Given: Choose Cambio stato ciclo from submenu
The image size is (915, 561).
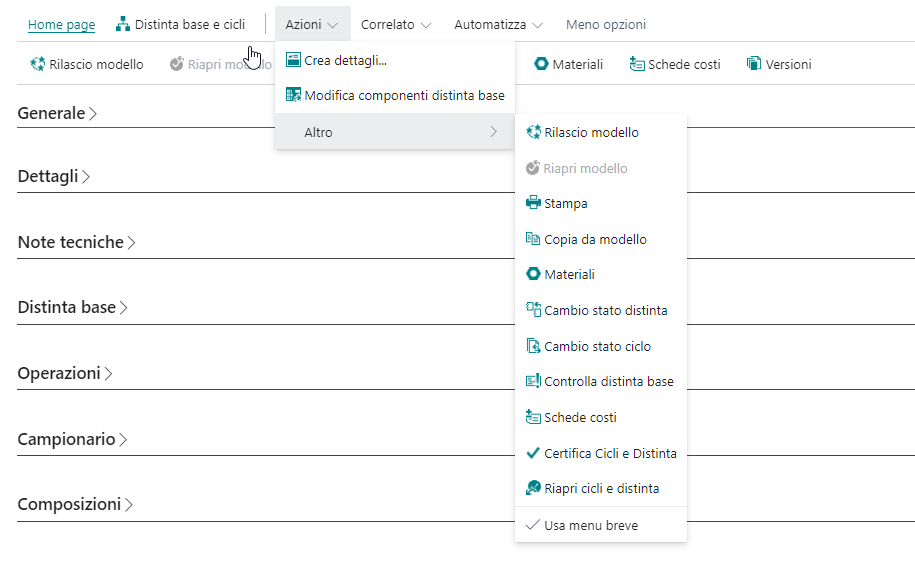Looking at the screenshot, I should coord(600,346).
